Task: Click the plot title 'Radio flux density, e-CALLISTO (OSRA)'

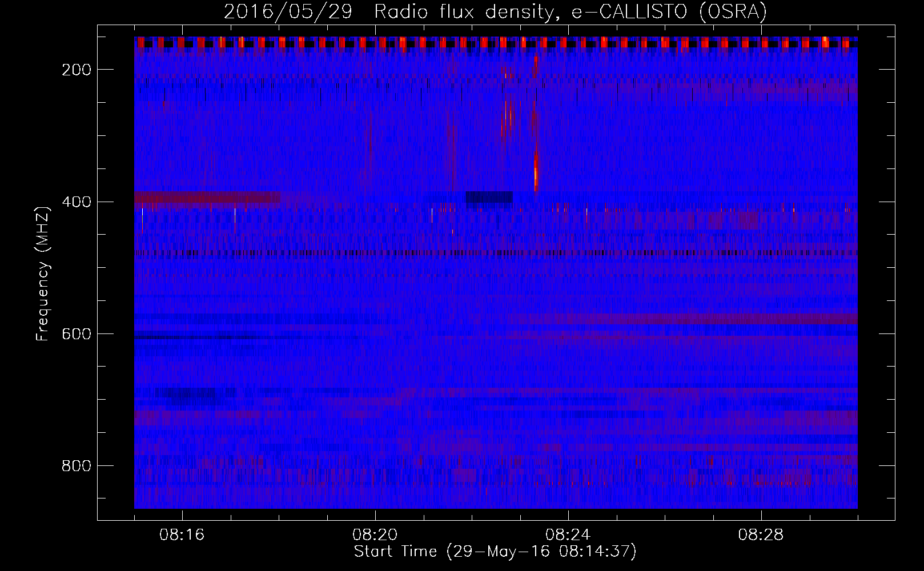Action: [571, 11]
